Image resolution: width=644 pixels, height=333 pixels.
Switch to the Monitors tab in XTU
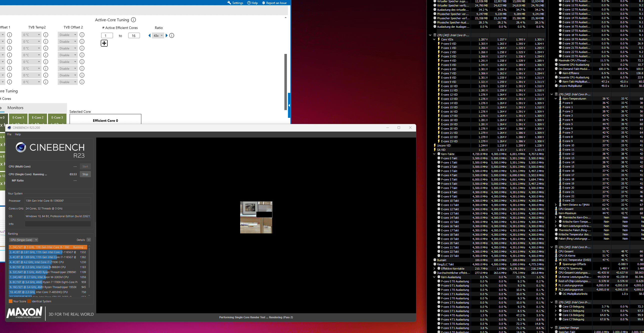[x=15, y=108]
